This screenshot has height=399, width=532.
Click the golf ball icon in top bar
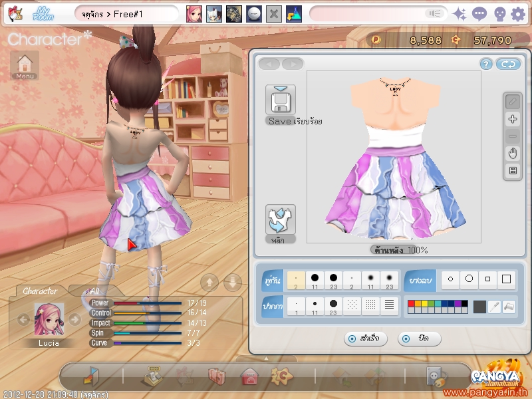(254, 14)
